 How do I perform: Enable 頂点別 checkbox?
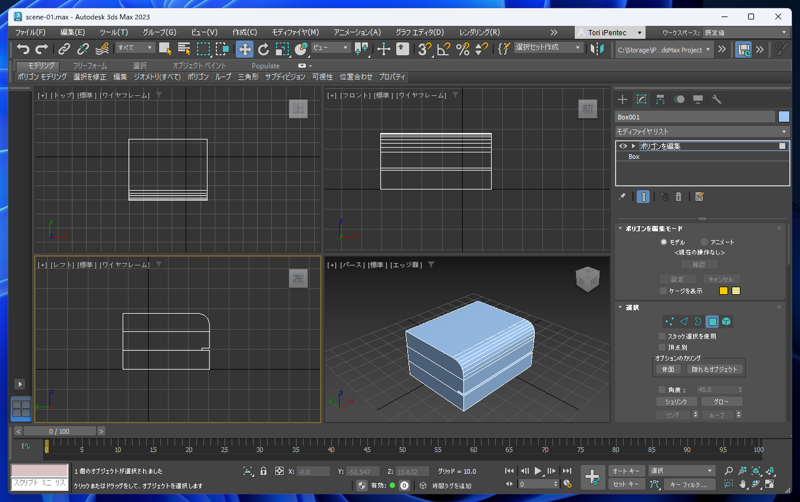coord(662,347)
